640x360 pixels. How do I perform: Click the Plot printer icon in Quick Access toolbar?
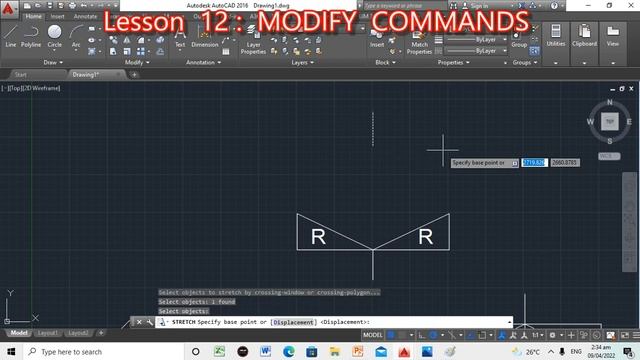(72, 6)
